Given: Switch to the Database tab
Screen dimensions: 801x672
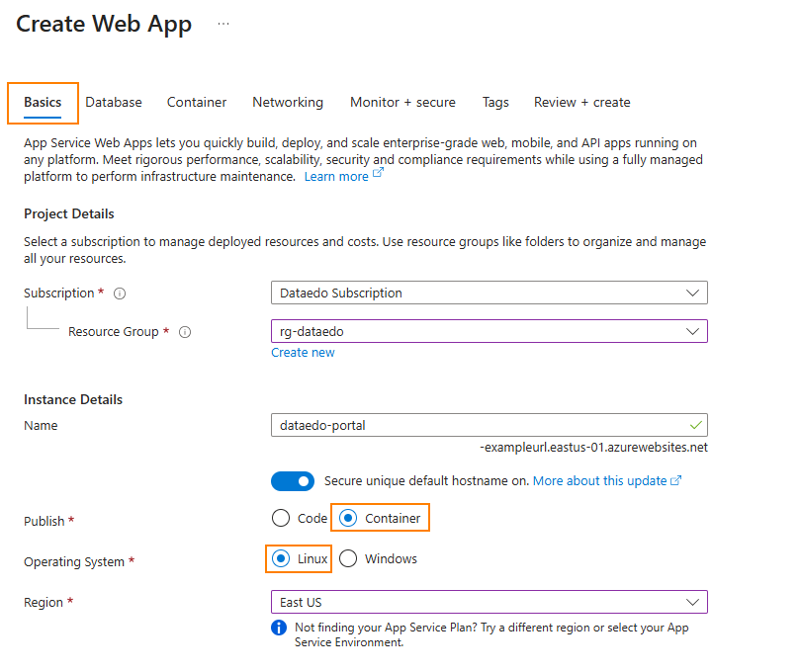Looking at the screenshot, I should [x=113, y=102].
